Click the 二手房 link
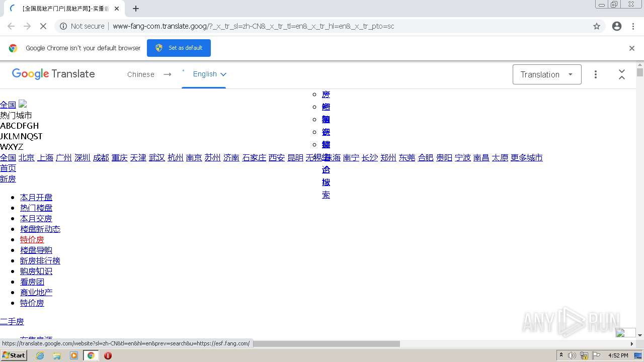The height and width of the screenshot is (362, 644). point(12,321)
